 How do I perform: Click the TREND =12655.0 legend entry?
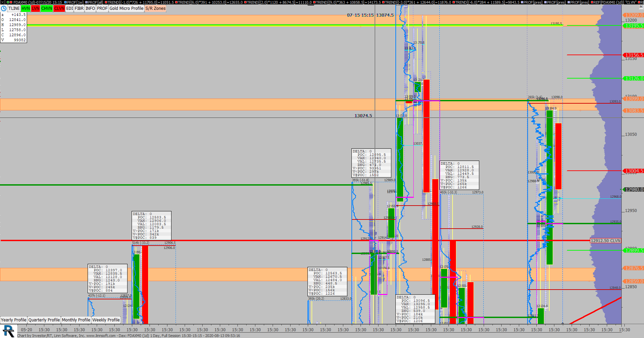pyautogui.click(x=209, y=2)
